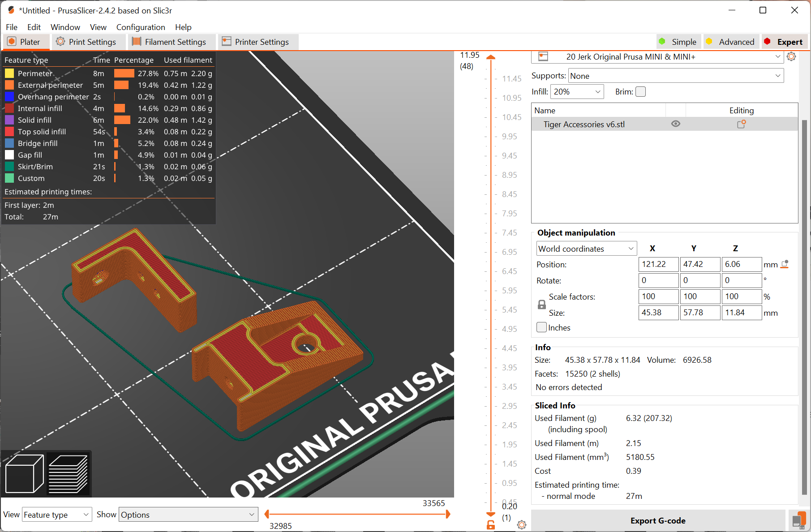The image size is (811, 532).
Task: Open editing settings icon for Tiger Accessories
Action: point(741,124)
